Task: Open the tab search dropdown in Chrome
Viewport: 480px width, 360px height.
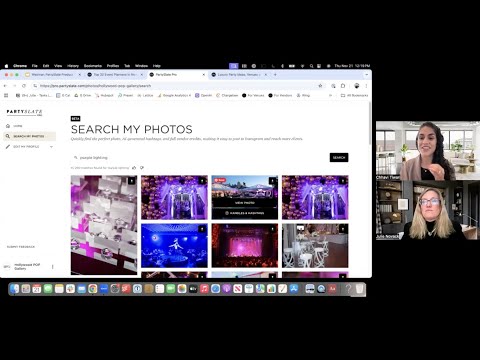Action: 367,75
